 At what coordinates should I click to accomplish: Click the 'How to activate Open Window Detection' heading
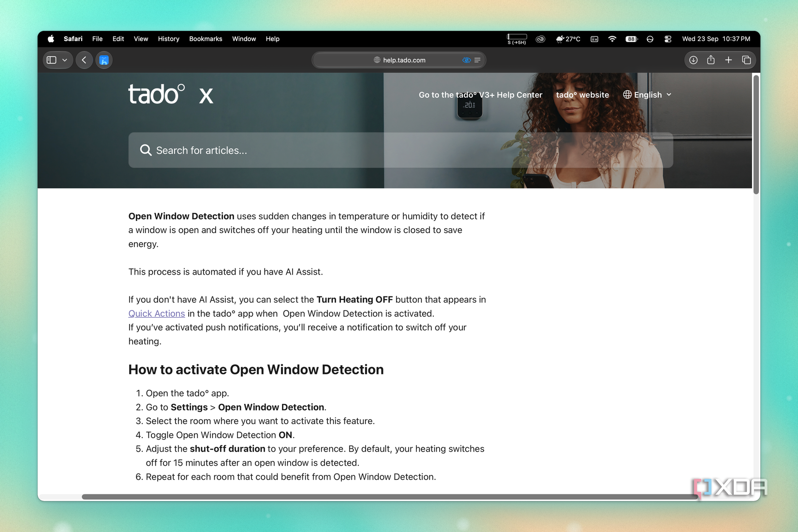[256, 369]
